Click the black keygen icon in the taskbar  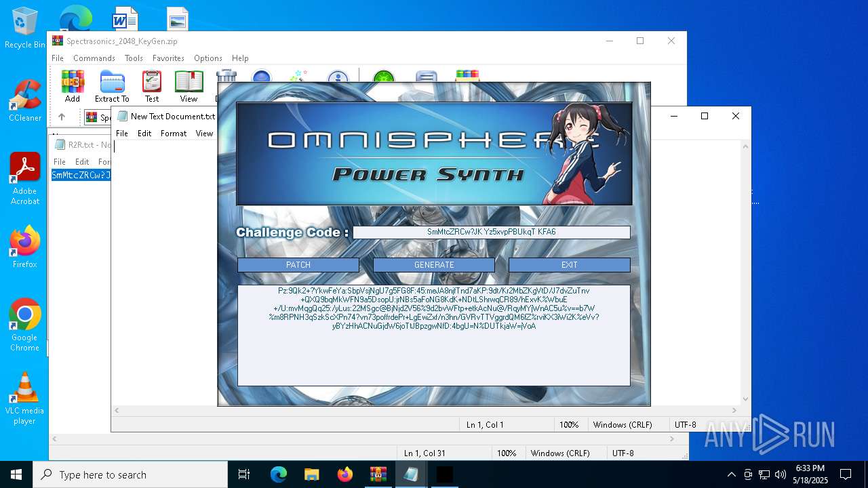(x=444, y=474)
